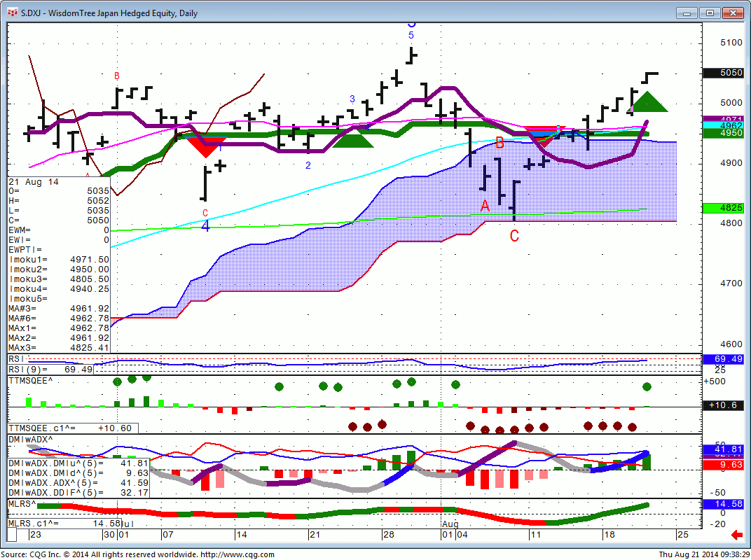Click the red down-triangle signal near July 10
This screenshot has height=560, width=751.
206,148
